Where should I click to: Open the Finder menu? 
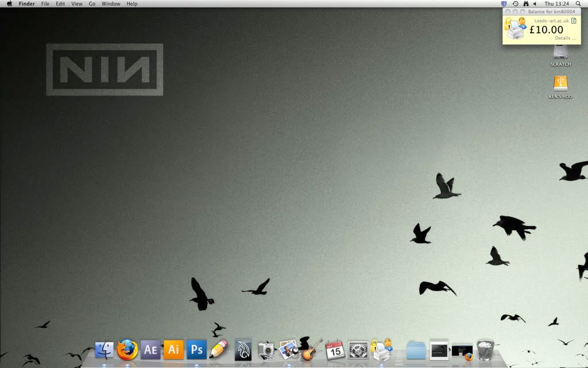[x=27, y=4]
